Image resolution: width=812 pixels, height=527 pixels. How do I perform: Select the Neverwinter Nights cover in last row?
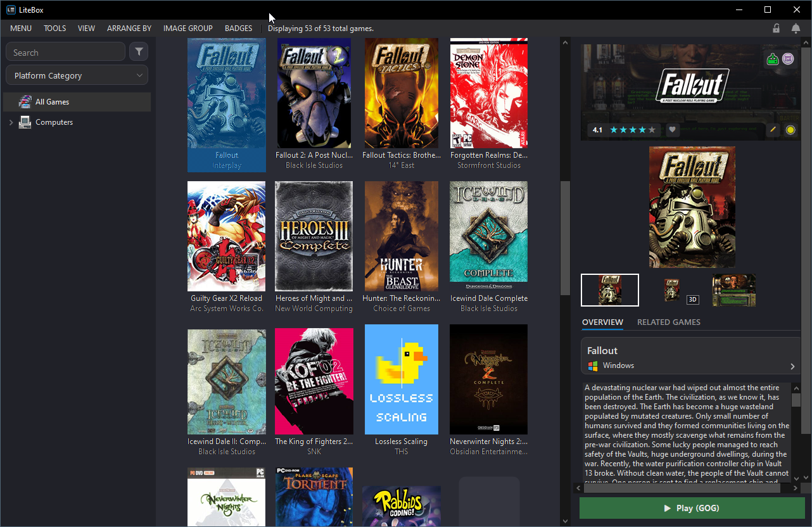[227, 497]
